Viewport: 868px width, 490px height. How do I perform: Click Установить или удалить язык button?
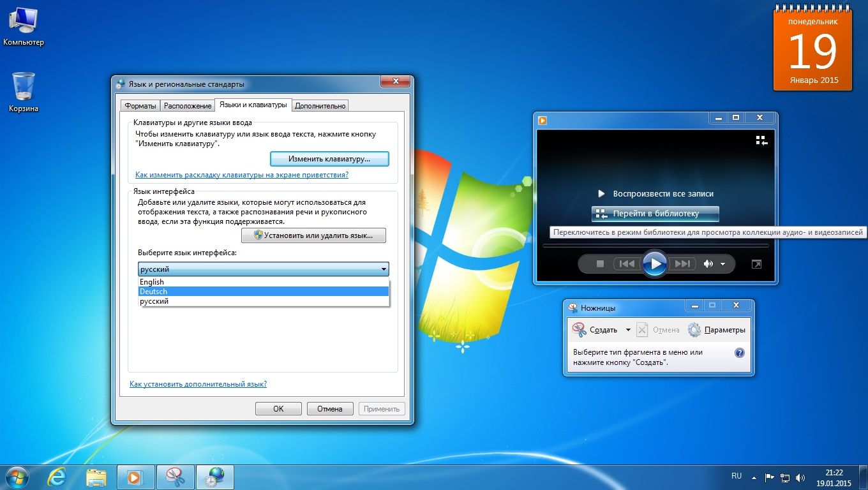(313, 235)
